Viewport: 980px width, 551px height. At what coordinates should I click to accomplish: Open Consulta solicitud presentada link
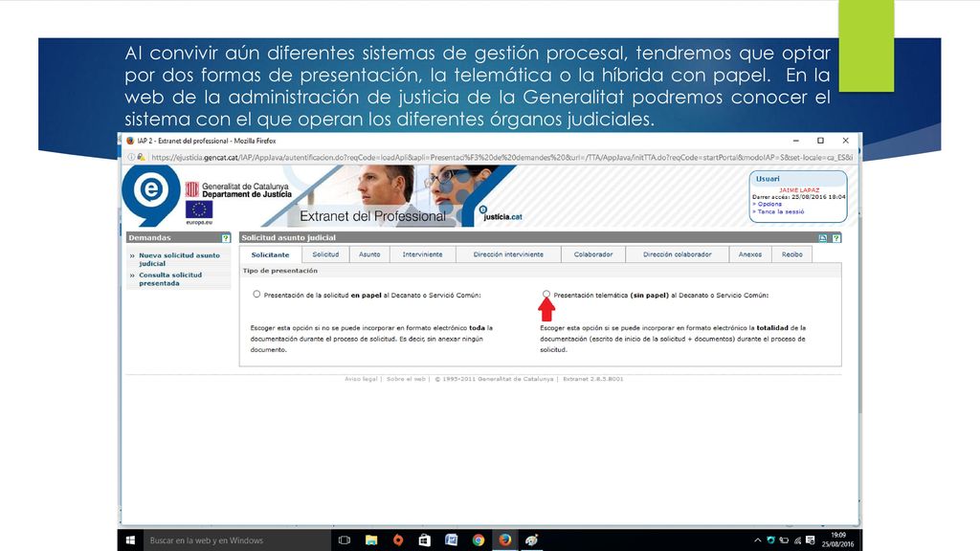tap(170, 278)
